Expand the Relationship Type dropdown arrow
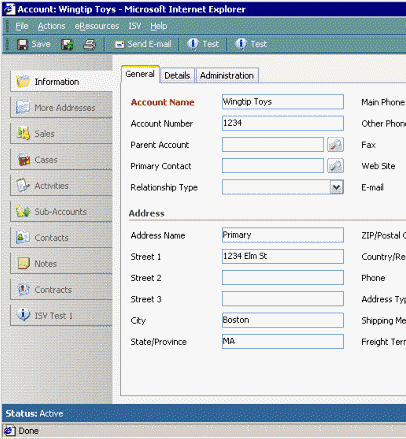The width and height of the screenshot is (406, 439). tap(336, 187)
